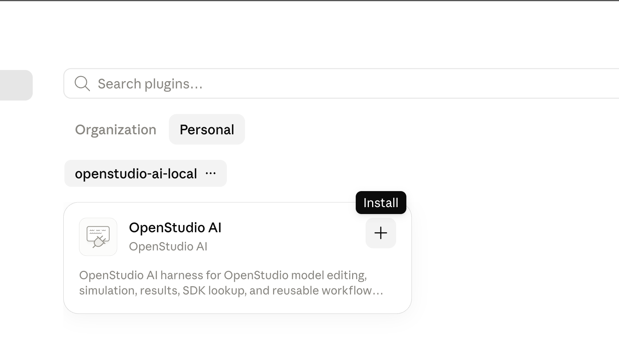Screen dimensions: 619x364
Task: Focus the Search plugins input field
Action: 342,83
